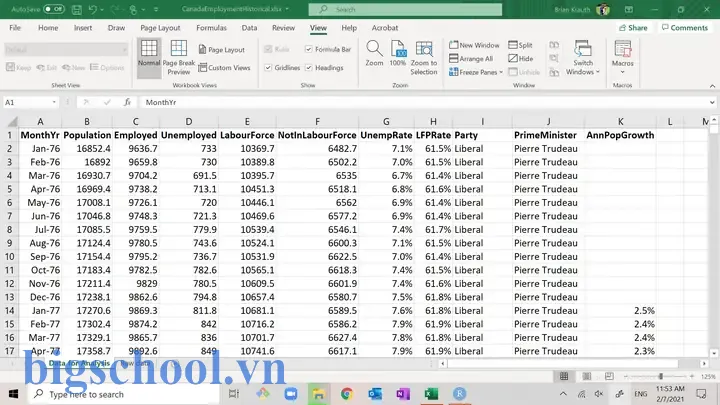Click the Windows Start button

click(x=13, y=394)
